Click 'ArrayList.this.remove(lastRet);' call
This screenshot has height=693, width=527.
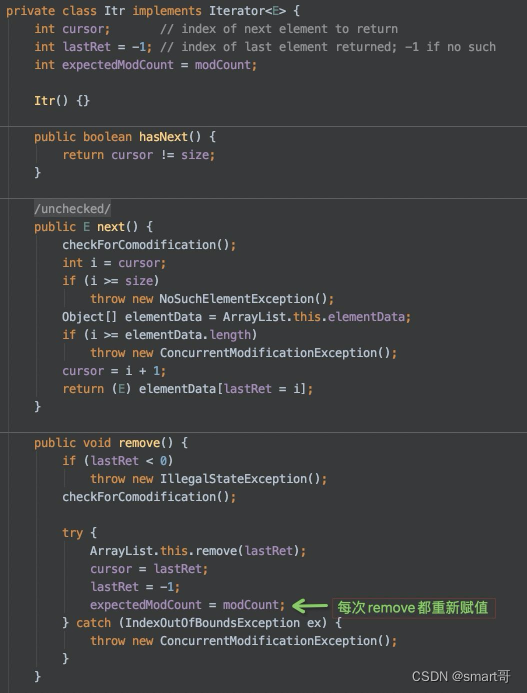(198, 552)
